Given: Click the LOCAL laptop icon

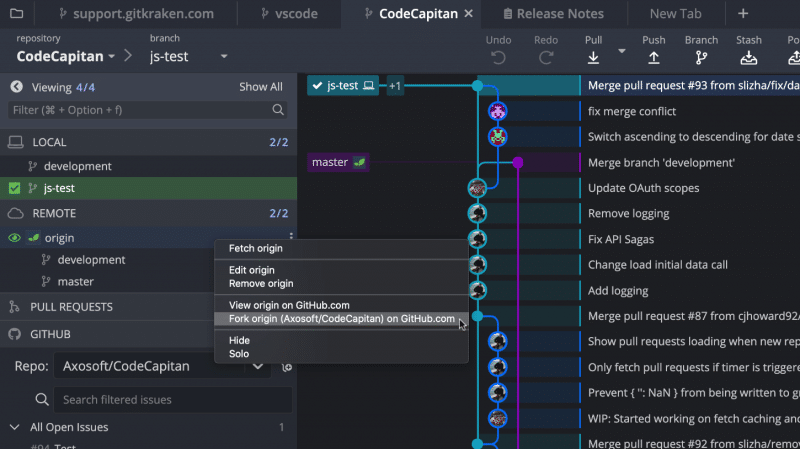Looking at the screenshot, I should pyautogui.click(x=15, y=142).
